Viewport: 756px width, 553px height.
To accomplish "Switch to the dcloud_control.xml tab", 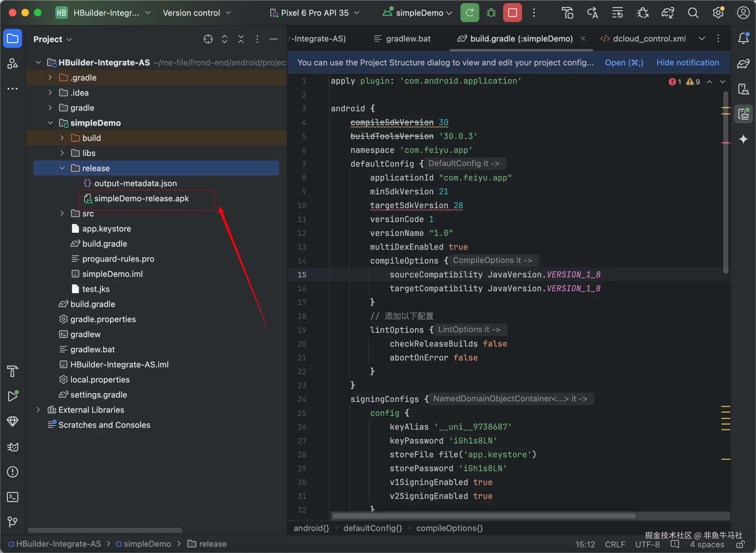I will (x=643, y=39).
